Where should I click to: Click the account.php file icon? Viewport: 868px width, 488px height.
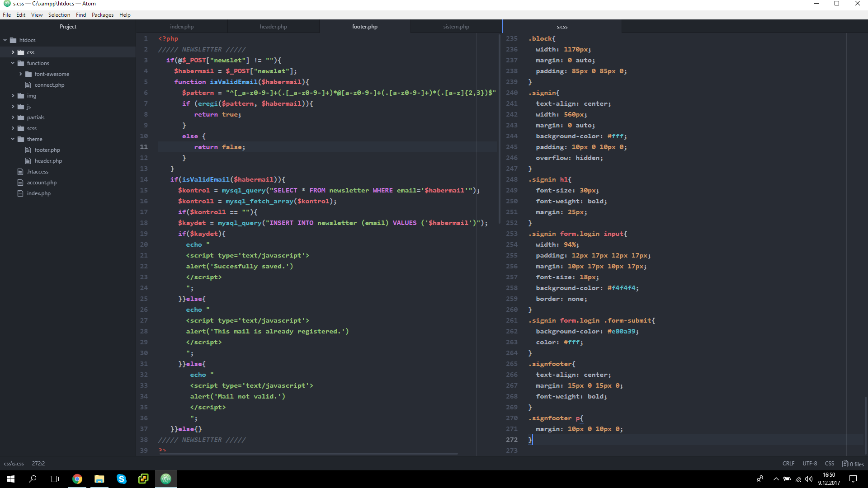(x=20, y=183)
